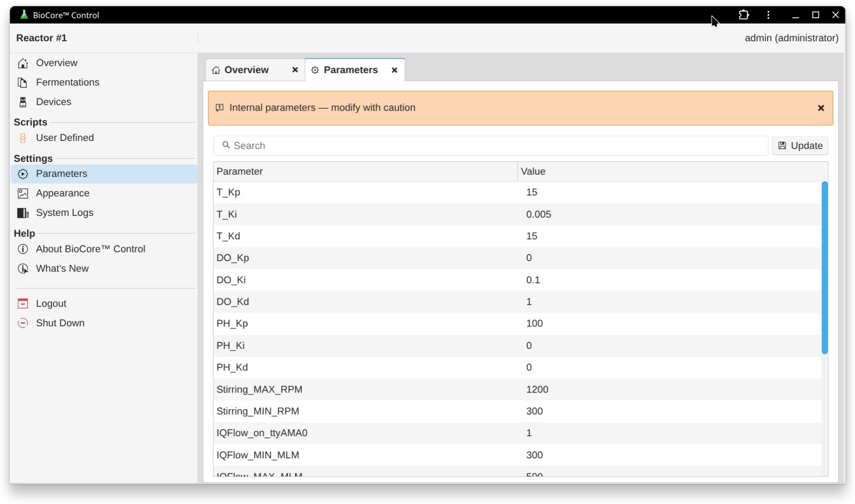
Task: Select the Parameters tab
Action: coord(351,70)
